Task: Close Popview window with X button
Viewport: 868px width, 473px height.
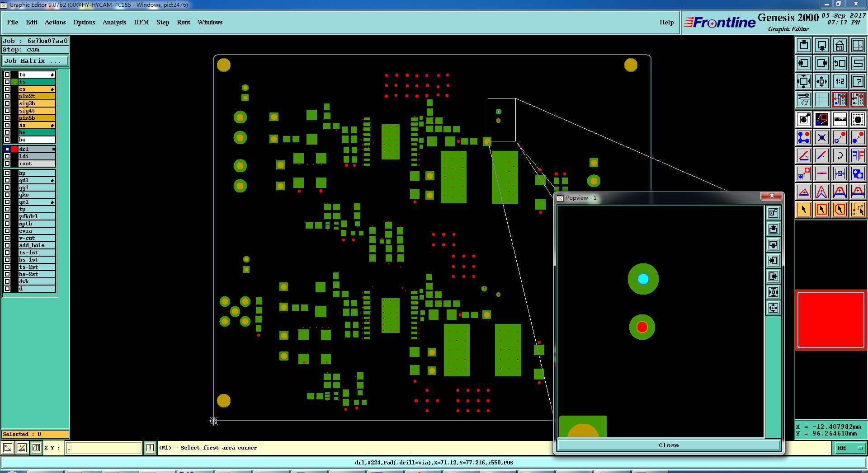Action: (x=772, y=196)
